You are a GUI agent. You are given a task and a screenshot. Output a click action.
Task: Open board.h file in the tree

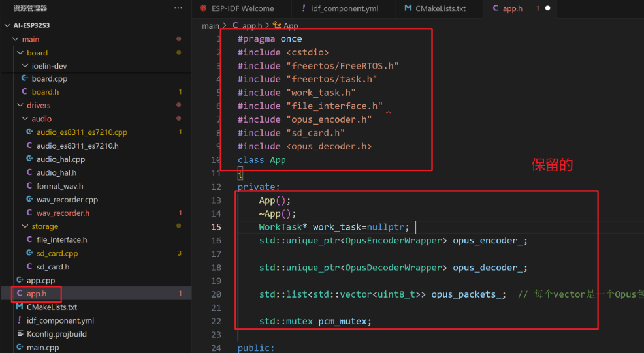coord(45,92)
